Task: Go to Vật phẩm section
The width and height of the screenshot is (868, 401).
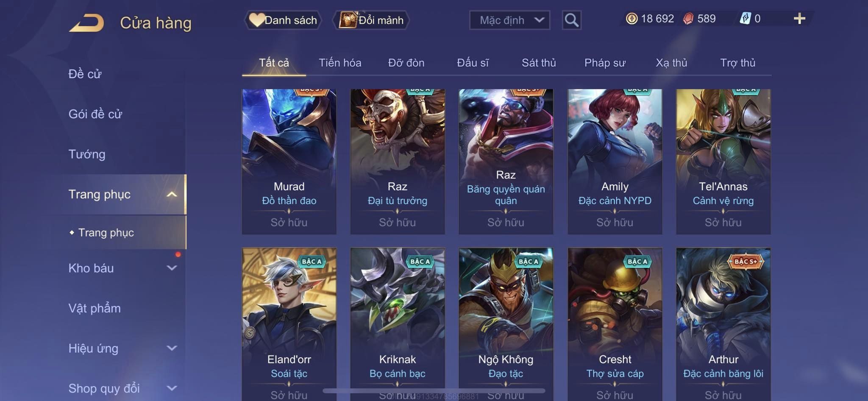Action: 95,308
